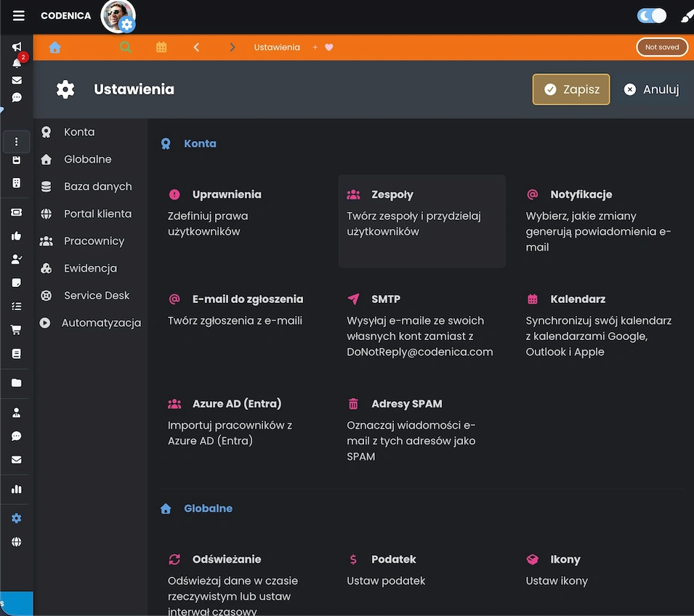The image size is (694, 616).
Task: Open search in the orange toolbar
Action: [x=125, y=46]
